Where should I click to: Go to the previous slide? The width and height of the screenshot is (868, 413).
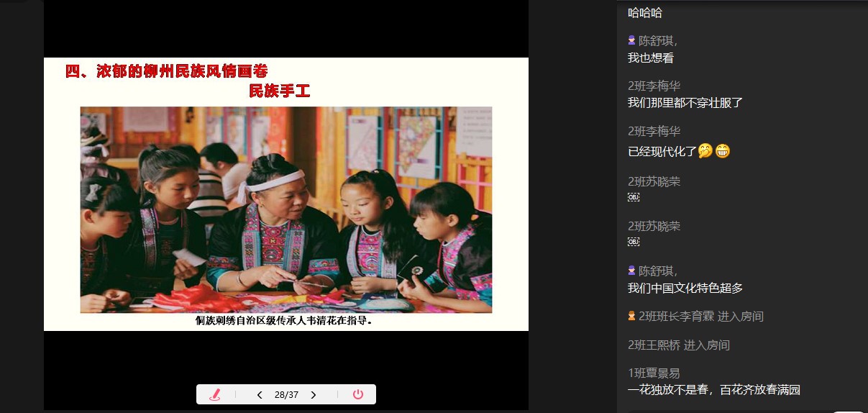tap(260, 394)
